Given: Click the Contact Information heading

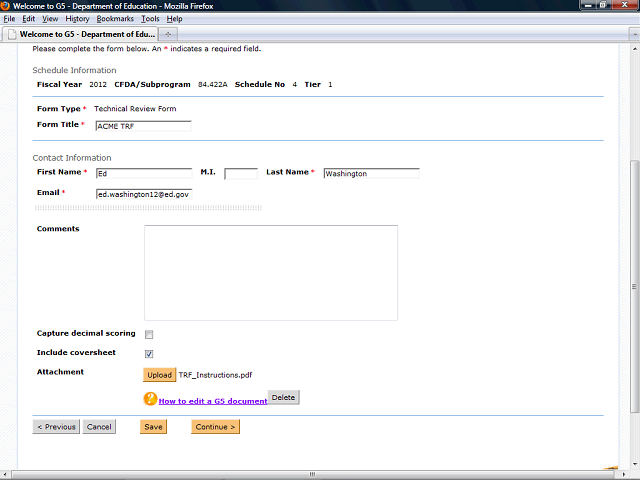Looking at the screenshot, I should point(72,158).
